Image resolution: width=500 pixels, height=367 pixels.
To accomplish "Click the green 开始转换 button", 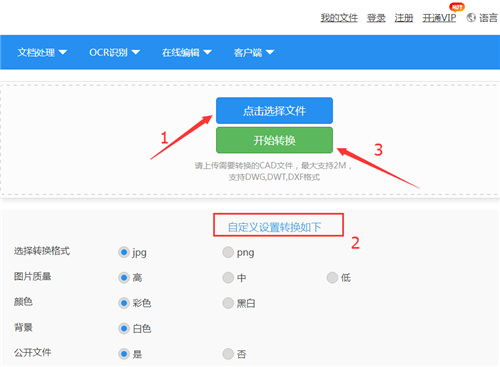I will 274,140.
